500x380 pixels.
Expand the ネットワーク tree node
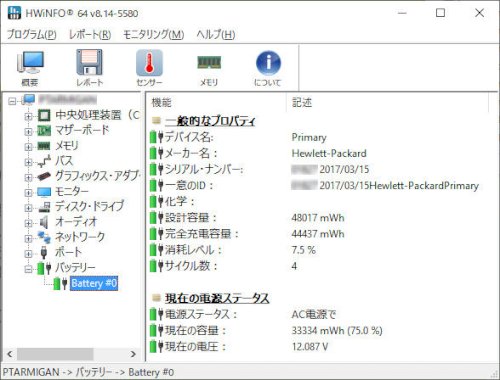[28, 238]
